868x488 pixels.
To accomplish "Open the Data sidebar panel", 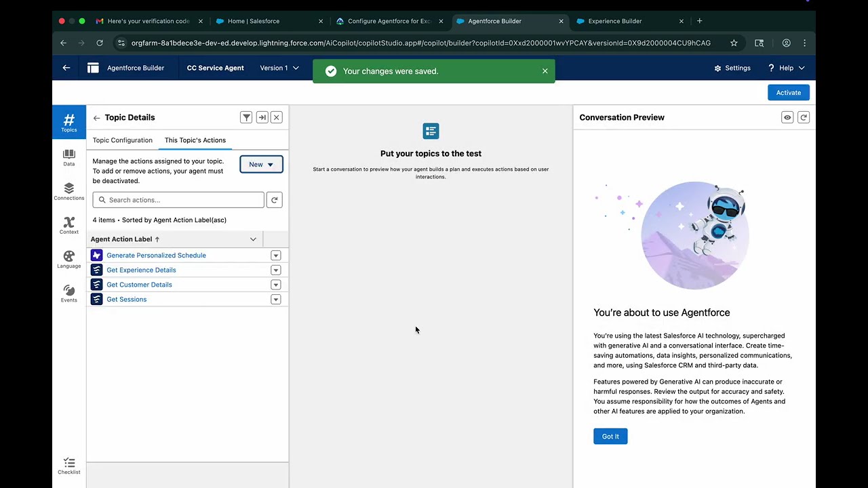I will [69, 157].
